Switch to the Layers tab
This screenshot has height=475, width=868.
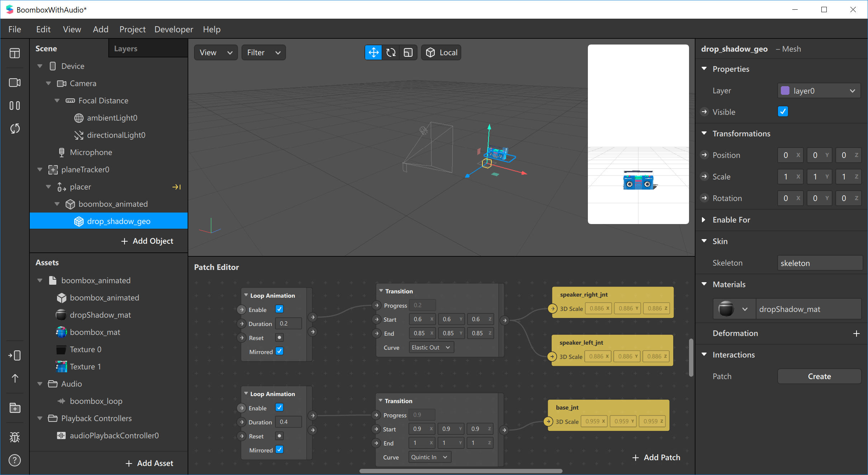click(126, 48)
